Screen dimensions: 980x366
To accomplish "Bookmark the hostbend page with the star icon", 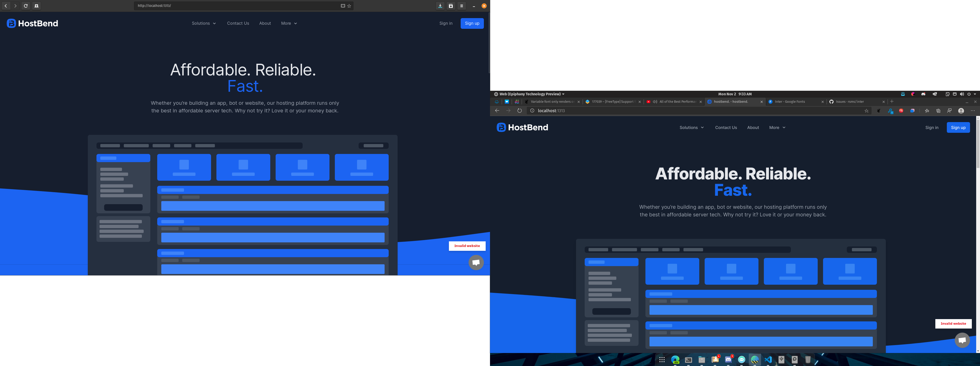I will (866, 111).
